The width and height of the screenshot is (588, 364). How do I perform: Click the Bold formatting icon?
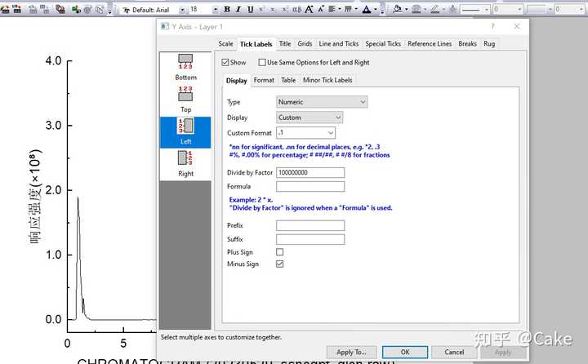pyautogui.click(x=227, y=9)
